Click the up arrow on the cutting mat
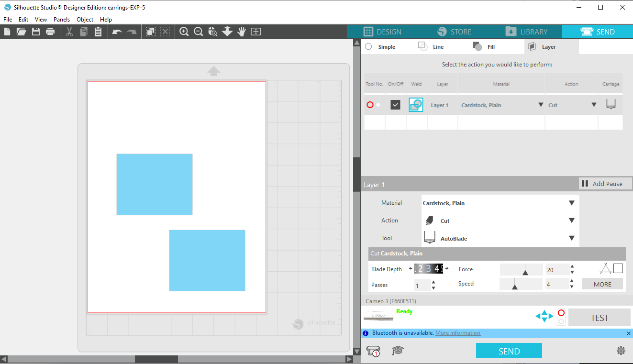Viewport: 633px width, 364px height. [x=213, y=71]
